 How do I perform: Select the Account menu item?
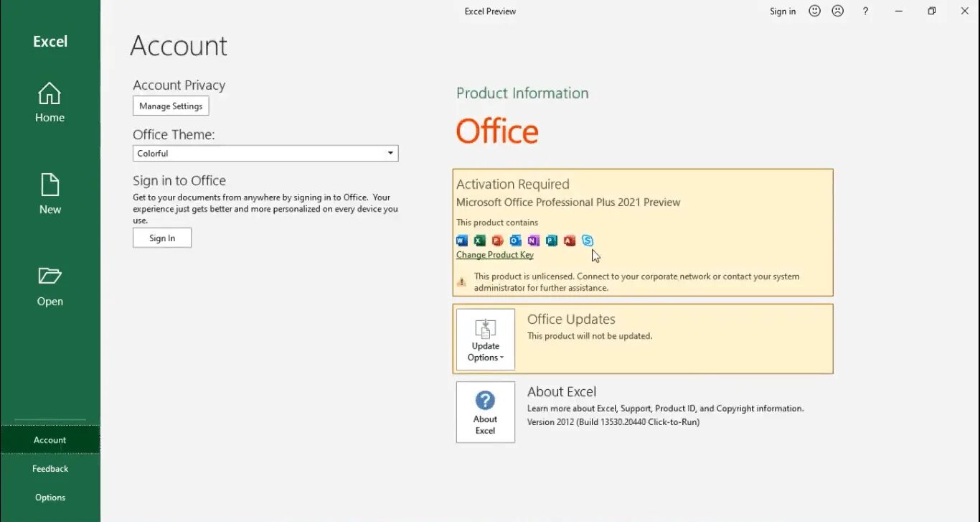pos(50,439)
